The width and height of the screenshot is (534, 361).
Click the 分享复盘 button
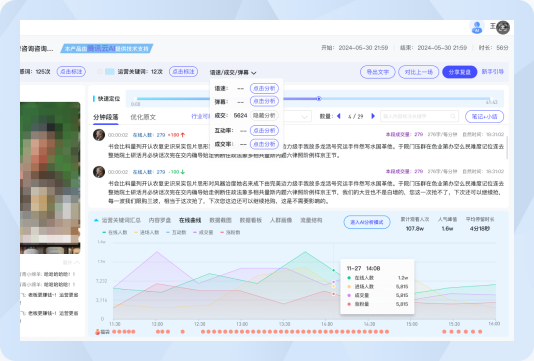[459, 72]
